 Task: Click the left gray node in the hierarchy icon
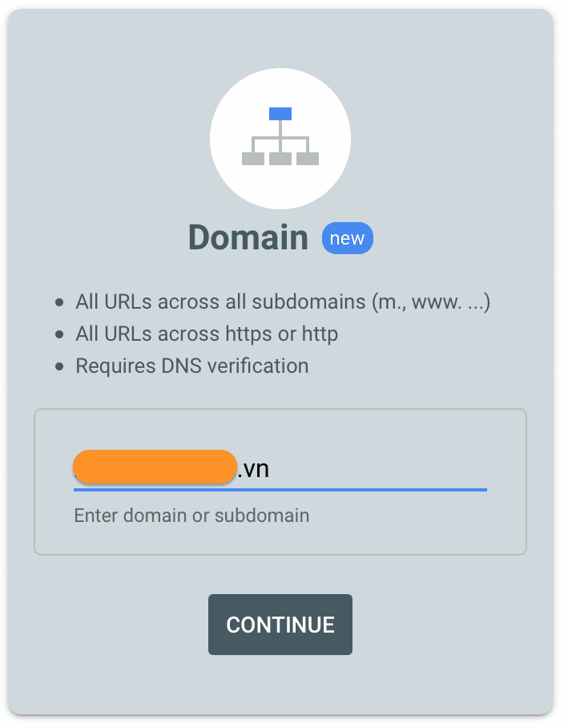(x=253, y=159)
